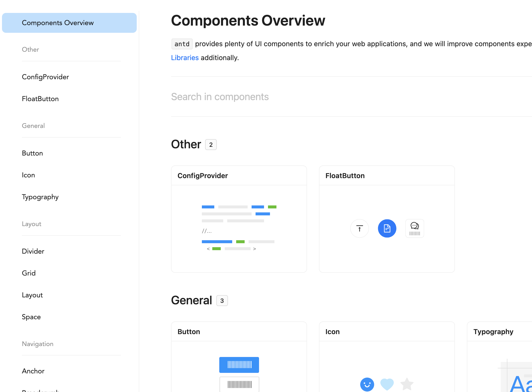Click the Other group label in sidebar
The width and height of the screenshot is (532, 392).
[x=30, y=49]
